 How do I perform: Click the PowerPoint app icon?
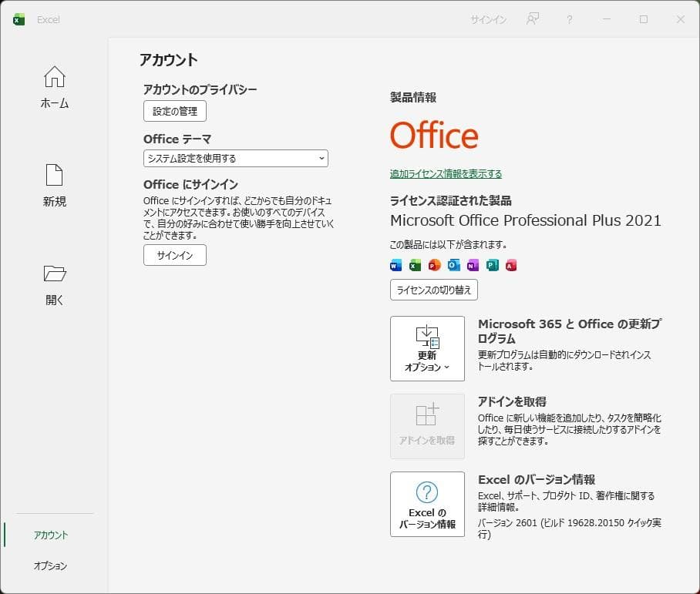pyautogui.click(x=432, y=264)
